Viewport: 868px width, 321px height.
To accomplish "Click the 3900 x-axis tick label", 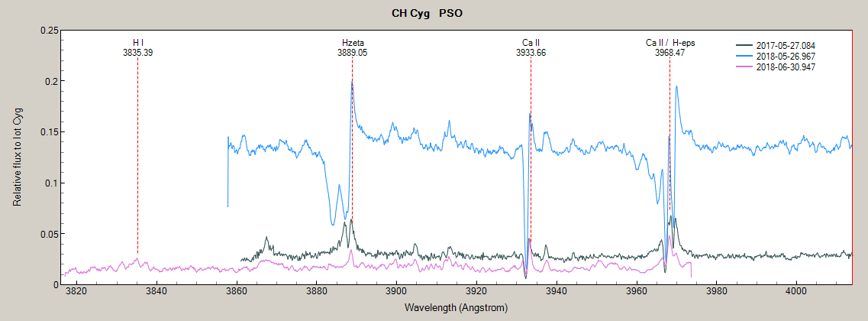I will (x=396, y=292).
